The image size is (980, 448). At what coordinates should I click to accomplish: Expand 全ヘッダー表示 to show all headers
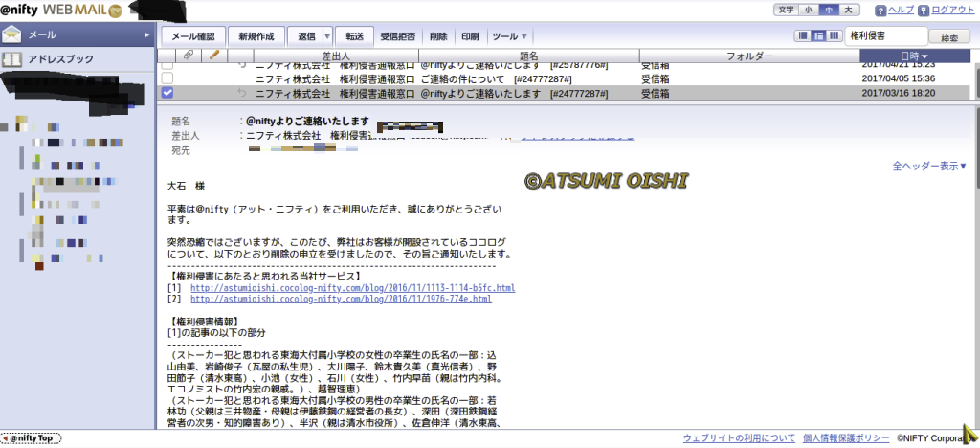929,166
